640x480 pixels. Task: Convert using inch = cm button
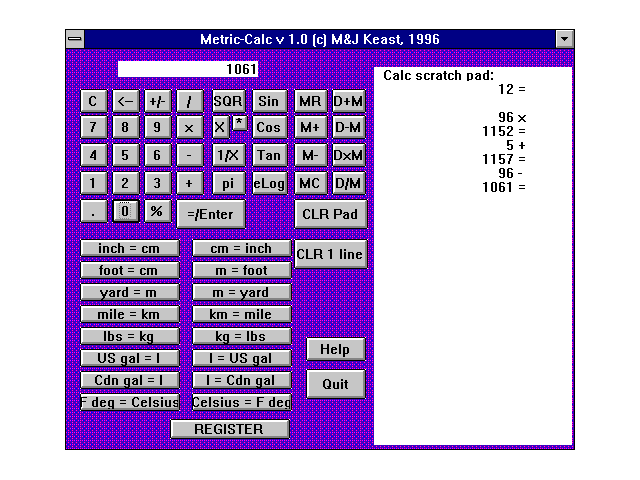point(130,248)
